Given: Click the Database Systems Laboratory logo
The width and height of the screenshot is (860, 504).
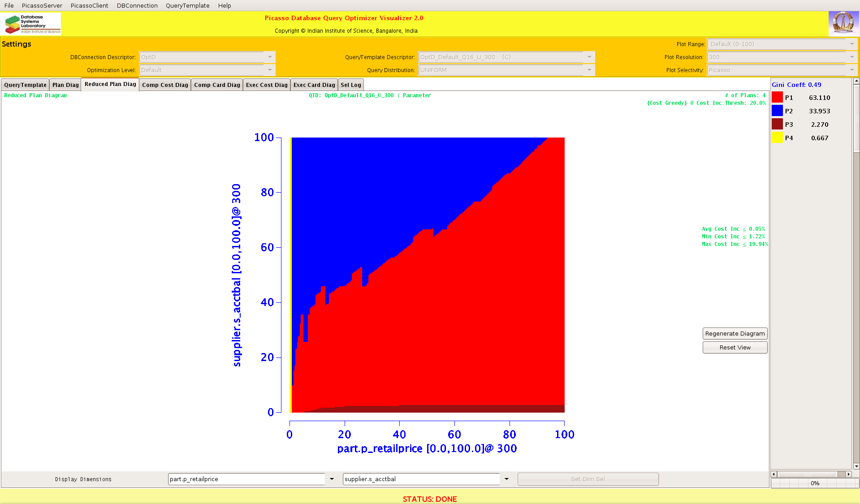Looking at the screenshot, I should tap(32, 24).
